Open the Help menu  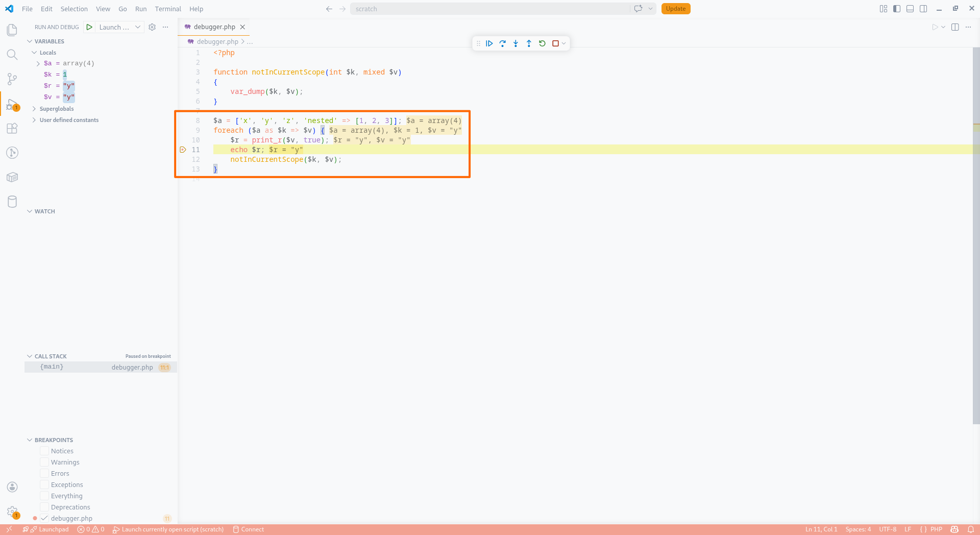[196, 9]
